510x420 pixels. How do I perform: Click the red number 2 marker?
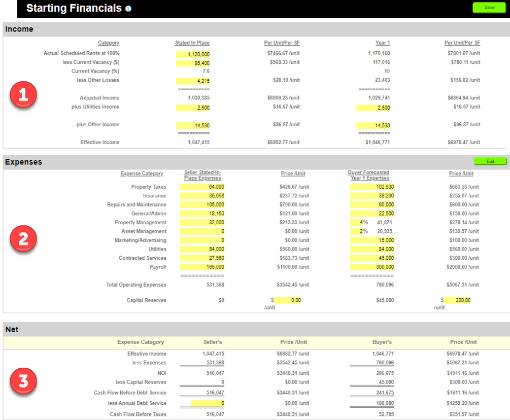click(x=23, y=240)
